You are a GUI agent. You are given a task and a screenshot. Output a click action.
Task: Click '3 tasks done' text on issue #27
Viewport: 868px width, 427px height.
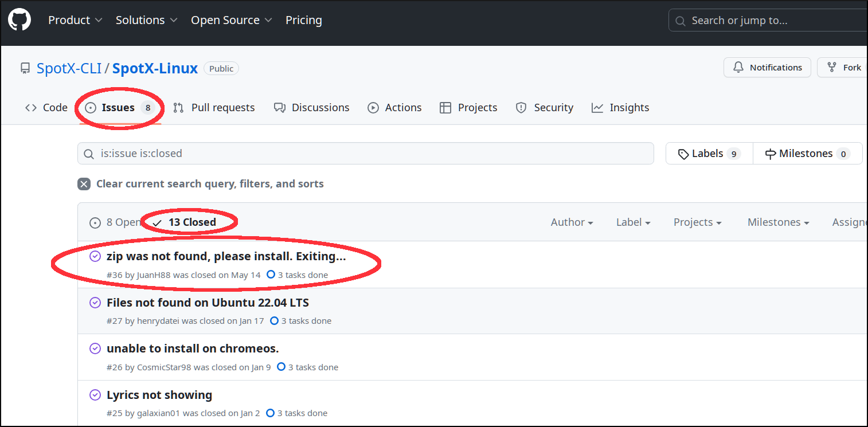pyautogui.click(x=306, y=321)
